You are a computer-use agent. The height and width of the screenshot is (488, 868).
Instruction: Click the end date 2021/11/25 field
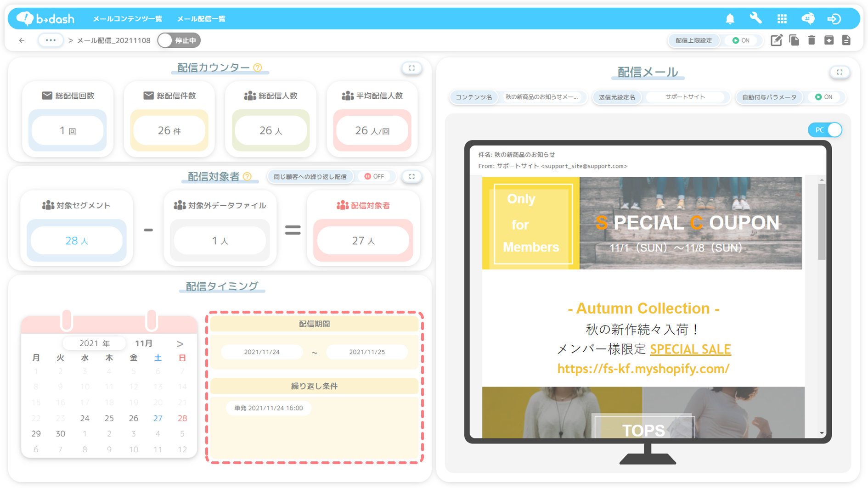(366, 352)
